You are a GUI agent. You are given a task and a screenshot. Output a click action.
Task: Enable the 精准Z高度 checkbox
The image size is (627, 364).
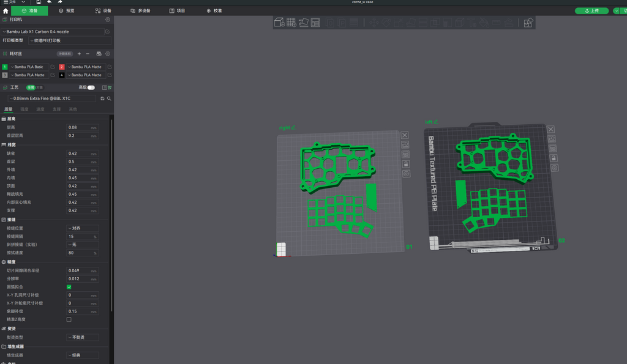pyautogui.click(x=69, y=319)
